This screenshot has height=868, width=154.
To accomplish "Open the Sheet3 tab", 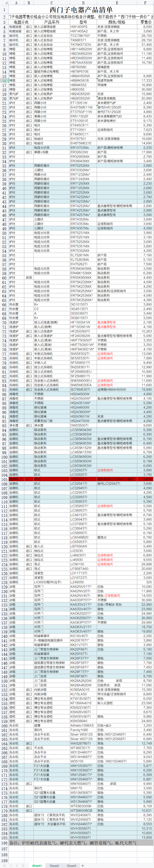I will [71, 865].
